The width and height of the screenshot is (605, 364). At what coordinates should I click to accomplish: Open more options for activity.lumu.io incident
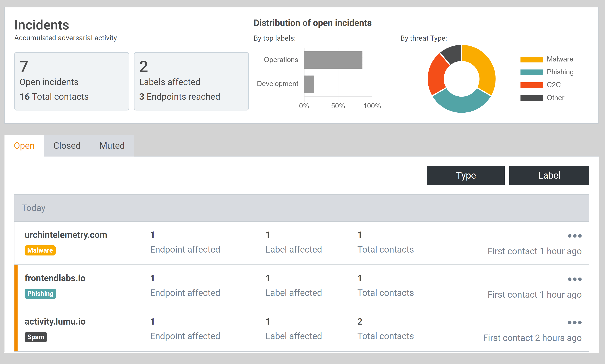[x=574, y=323]
